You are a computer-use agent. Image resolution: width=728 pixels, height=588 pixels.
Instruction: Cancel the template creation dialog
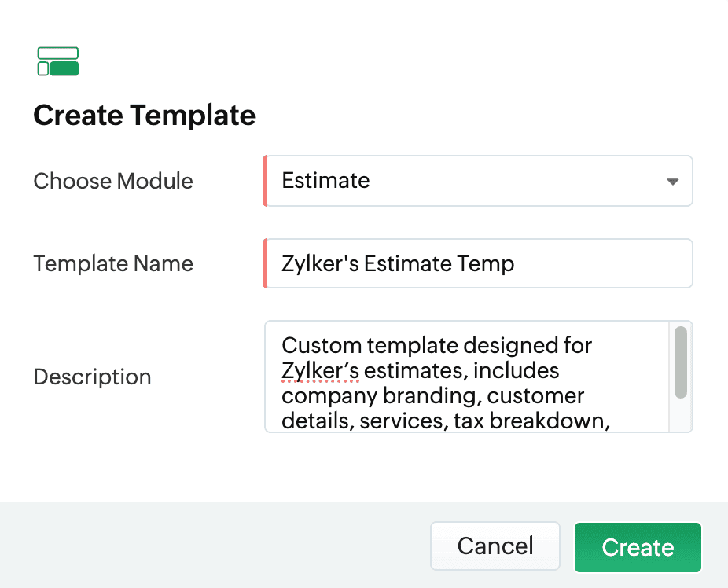[495, 546]
